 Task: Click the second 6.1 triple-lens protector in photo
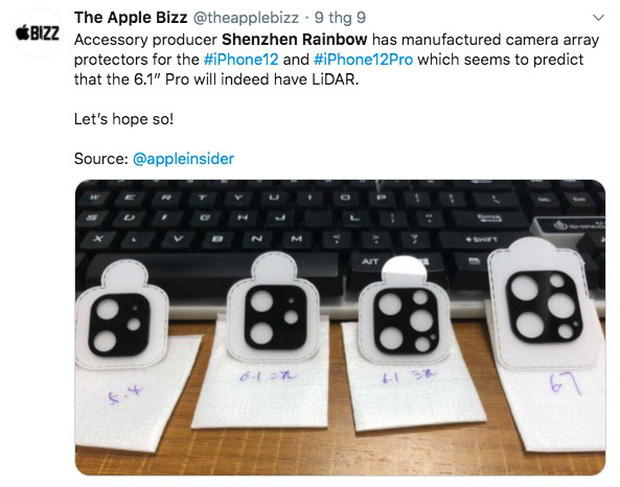coord(404,314)
